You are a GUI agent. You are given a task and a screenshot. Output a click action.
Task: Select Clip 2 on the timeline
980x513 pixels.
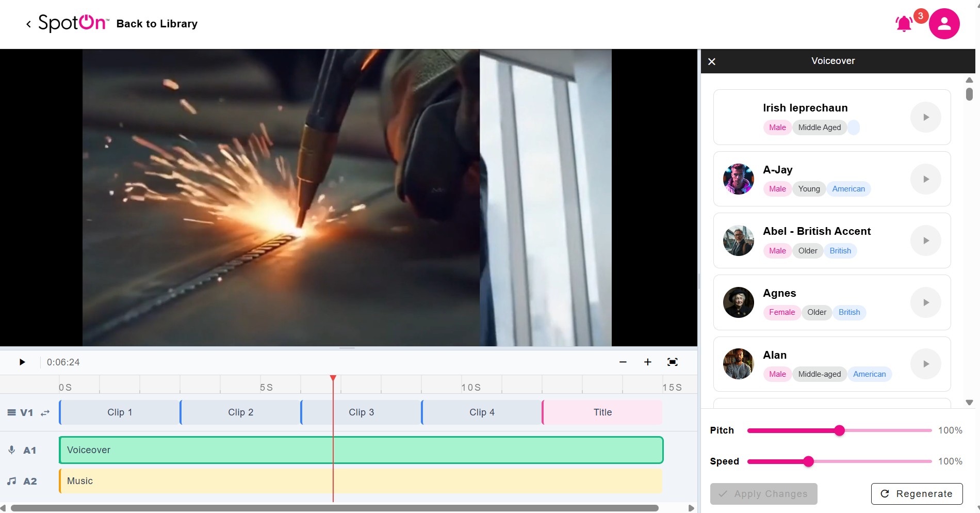click(x=240, y=412)
